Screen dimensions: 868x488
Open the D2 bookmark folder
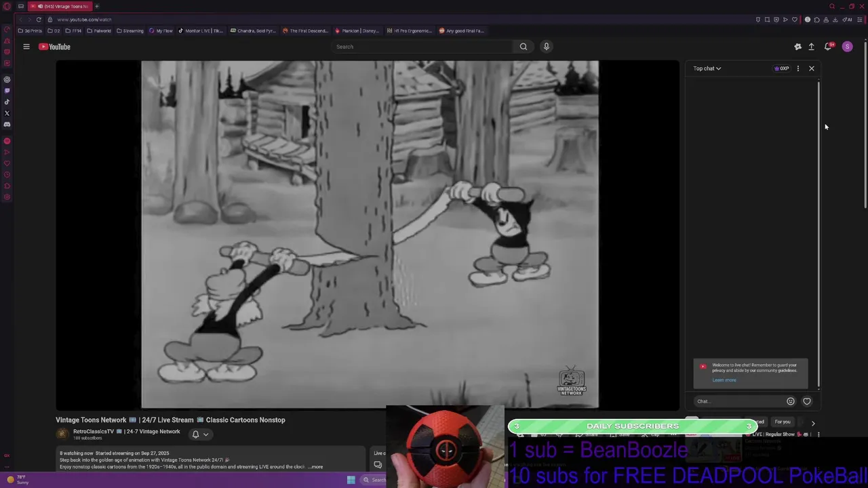click(x=54, y=30)
